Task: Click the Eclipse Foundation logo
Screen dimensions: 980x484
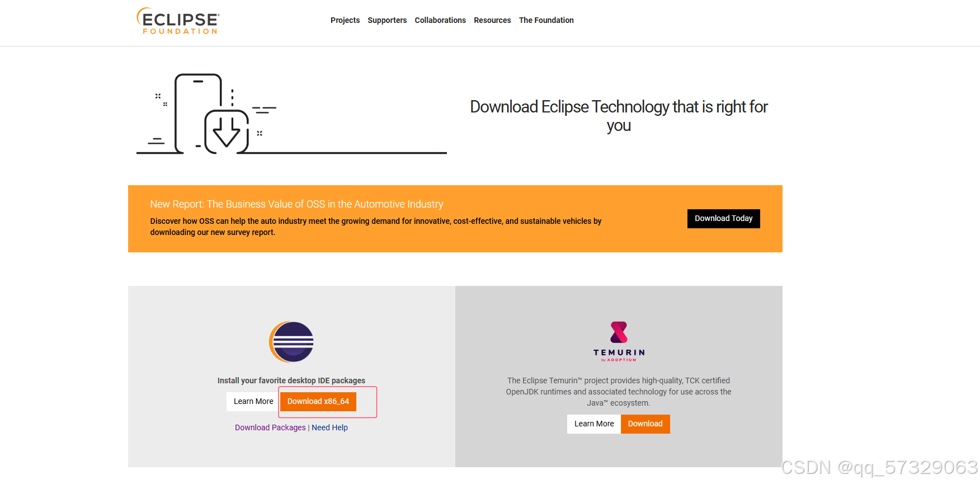Action: tap(178, 21)
